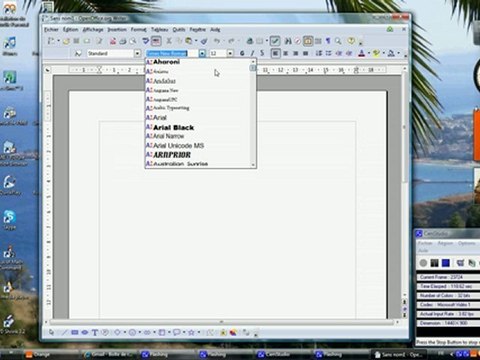Click the font size input field
Image resolution: width=480 pixels, height=360 pixels.
pos(218,53)
